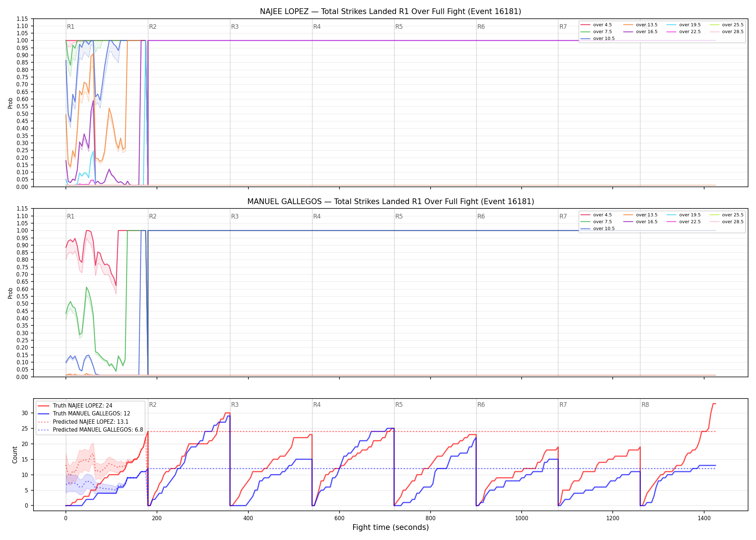Viewport: 756px width, 540px height.
Task: Click 'Prob' axis label on Najee Lopez chart
Action: pyautogui.click(x=10, y=103)
